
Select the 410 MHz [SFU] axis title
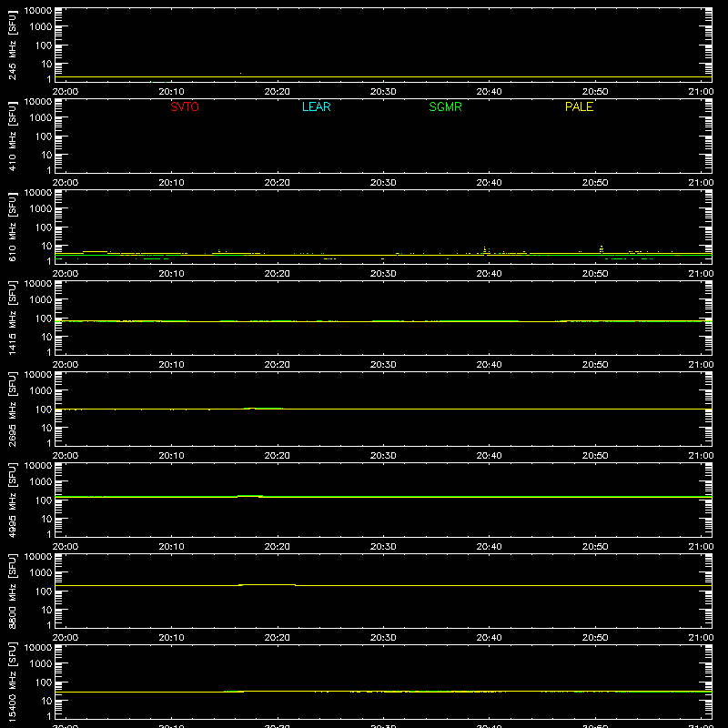click(12, 136)
